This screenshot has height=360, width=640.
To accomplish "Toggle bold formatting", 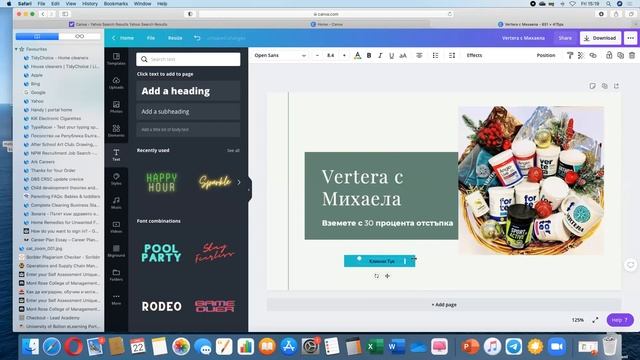I will [369, 56].
